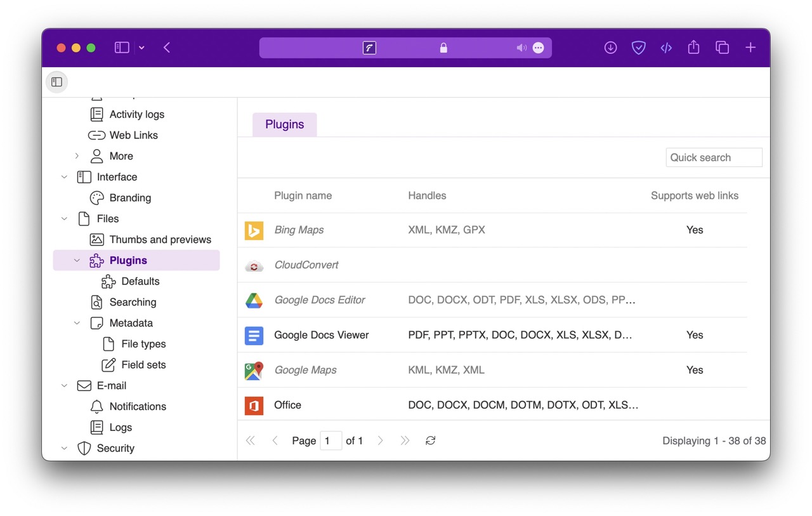The image size is (812, 516).
Task: Click the share icon in toolbar
Action: (693, 48)
